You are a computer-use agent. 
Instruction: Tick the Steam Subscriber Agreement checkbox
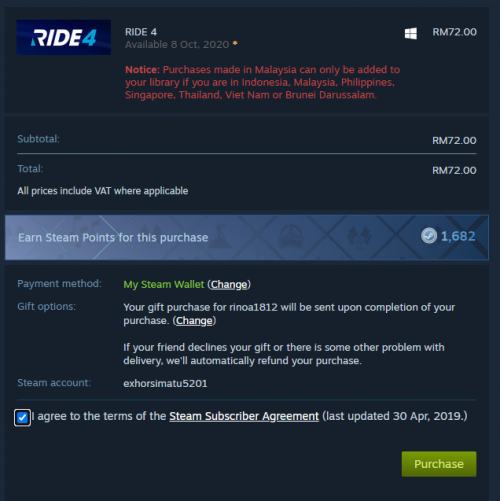22,417
